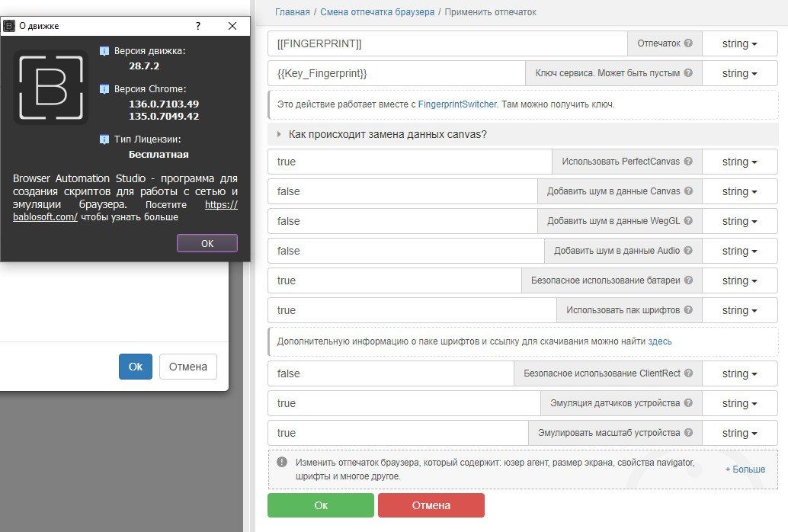The image size is (788, 532).
Task: Click help icon next to Отпечаток label
Action: tap(688, 44)
